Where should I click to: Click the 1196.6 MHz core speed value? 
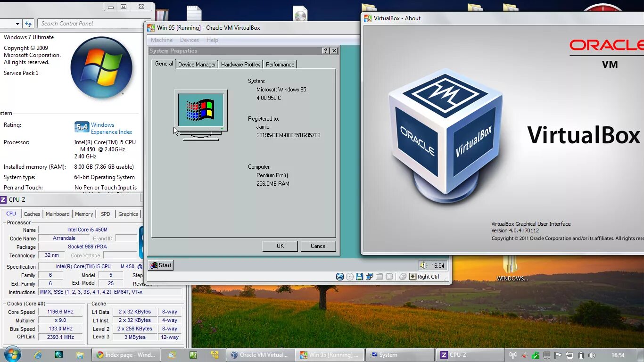[60, 312]
